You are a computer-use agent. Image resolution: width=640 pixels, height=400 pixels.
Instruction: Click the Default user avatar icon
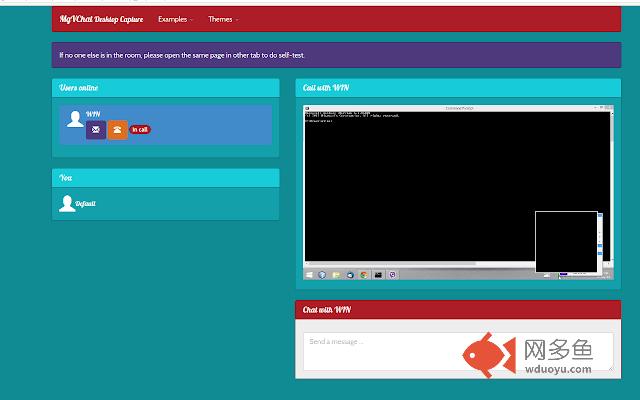click(x=67, y=204)
